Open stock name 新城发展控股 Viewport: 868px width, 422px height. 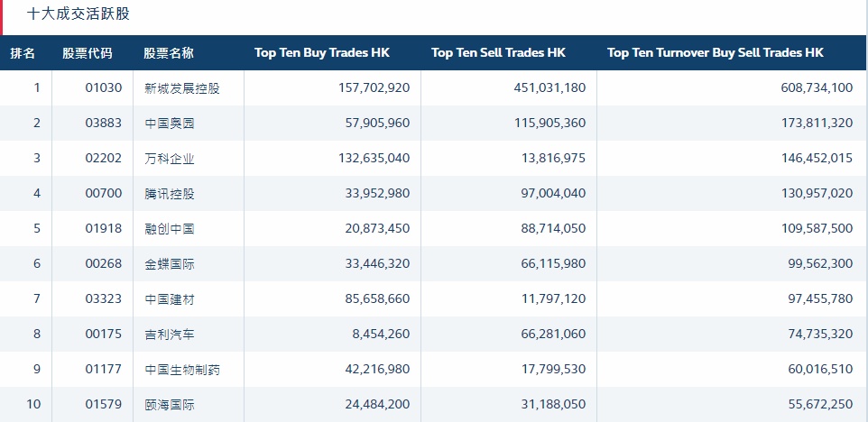(181, 88)
